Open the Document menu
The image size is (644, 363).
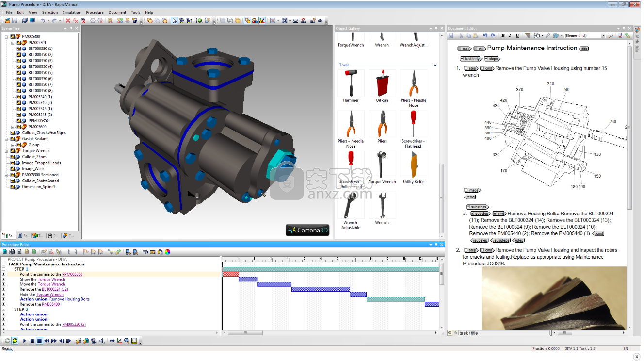pyautogui.click(x=117, y=12)
